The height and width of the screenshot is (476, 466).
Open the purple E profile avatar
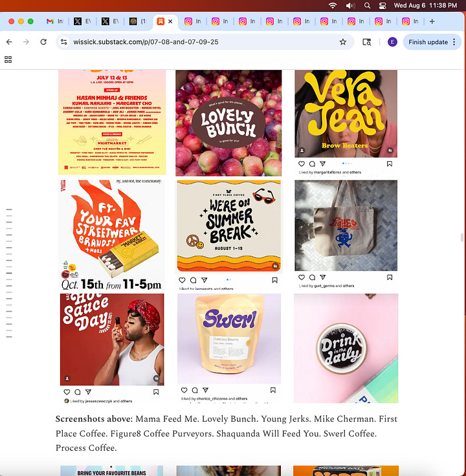tap(392, 42)
